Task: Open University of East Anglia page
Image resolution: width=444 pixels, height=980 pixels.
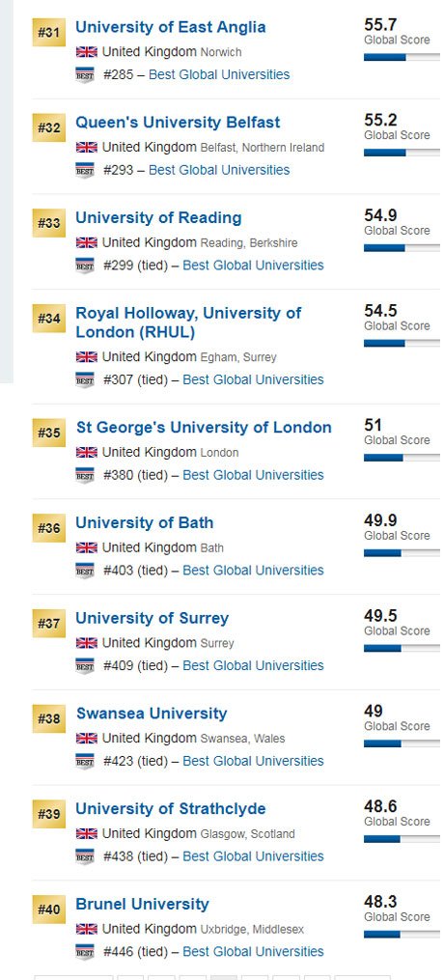Action: point(171,27)
